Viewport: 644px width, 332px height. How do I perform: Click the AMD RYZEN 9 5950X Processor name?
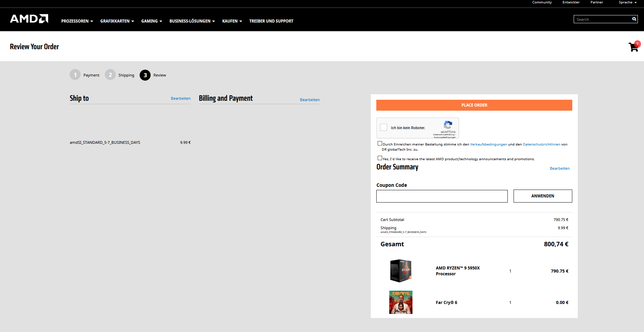[458, 271]
